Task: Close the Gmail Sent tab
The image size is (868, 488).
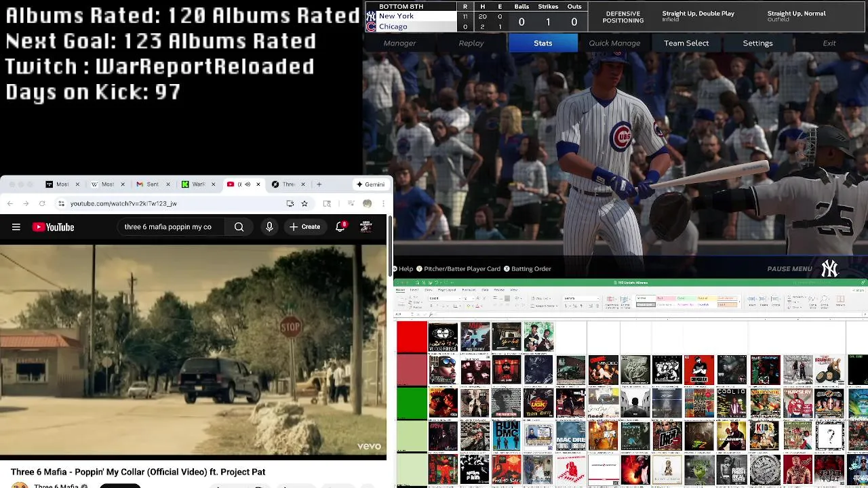Action: click(x=167, y=184)
